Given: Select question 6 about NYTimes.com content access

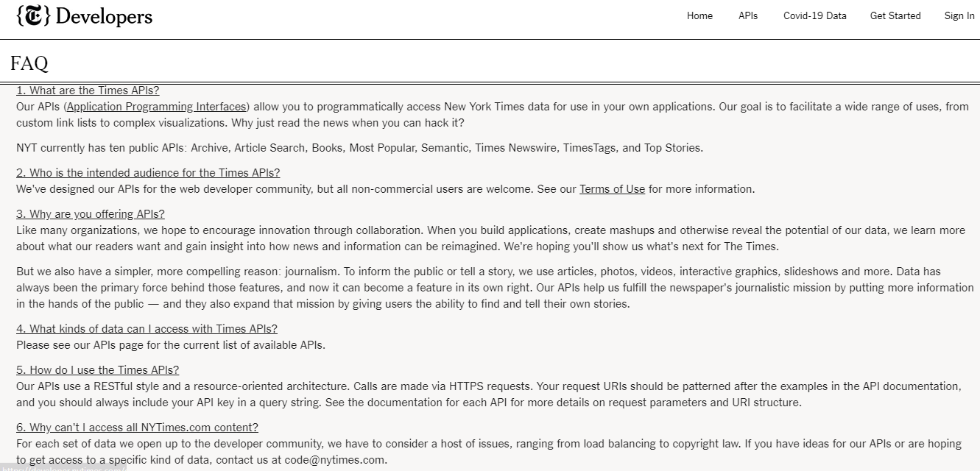Looking at the screenshot, I should point(137,428).
